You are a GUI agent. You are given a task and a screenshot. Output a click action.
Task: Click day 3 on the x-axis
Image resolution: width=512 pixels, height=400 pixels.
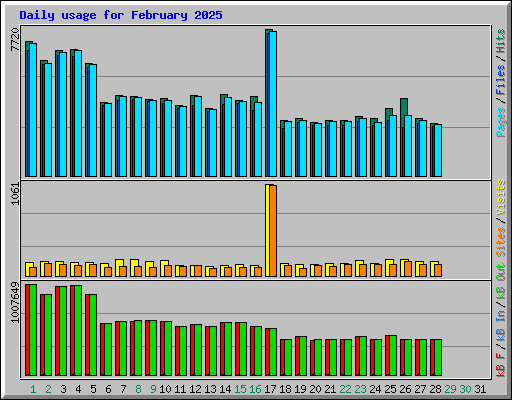[x=63, y=389]
